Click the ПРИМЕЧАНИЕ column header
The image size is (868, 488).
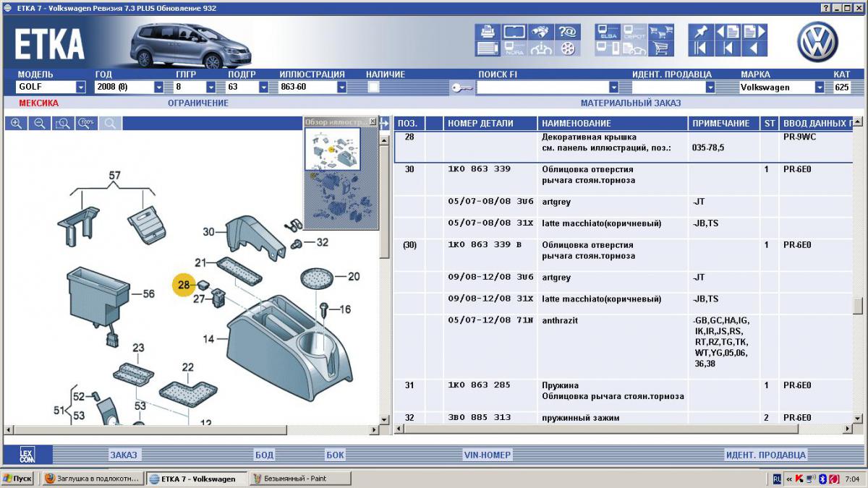pyautogui.click(x=724, y=124)
